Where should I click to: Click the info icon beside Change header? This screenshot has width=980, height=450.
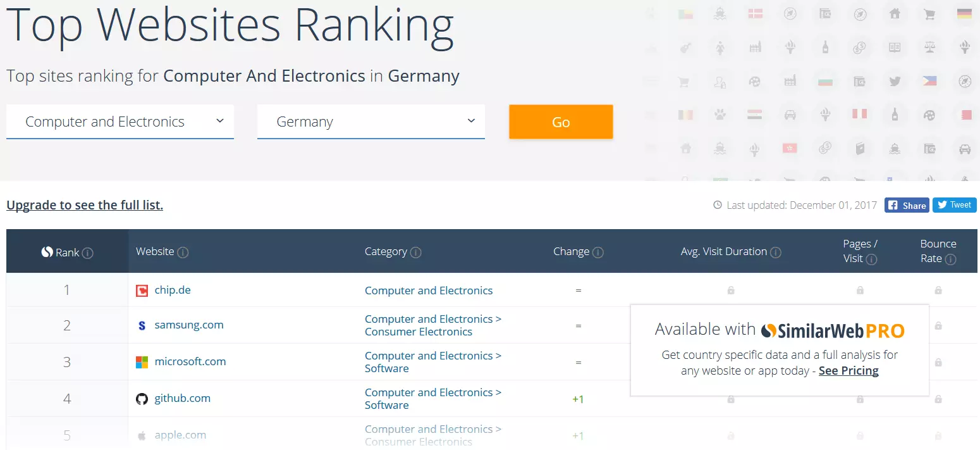(597, 253)
